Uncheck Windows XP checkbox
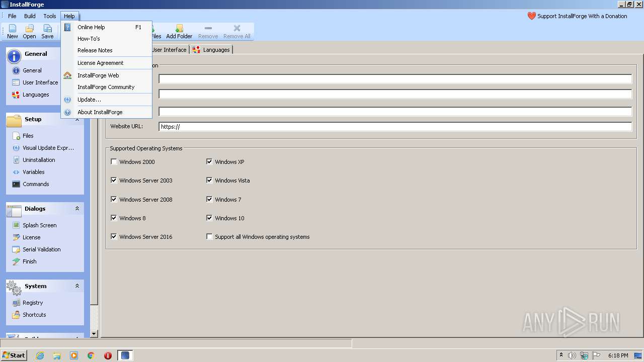Screen dimensions: 644x362 209,162
